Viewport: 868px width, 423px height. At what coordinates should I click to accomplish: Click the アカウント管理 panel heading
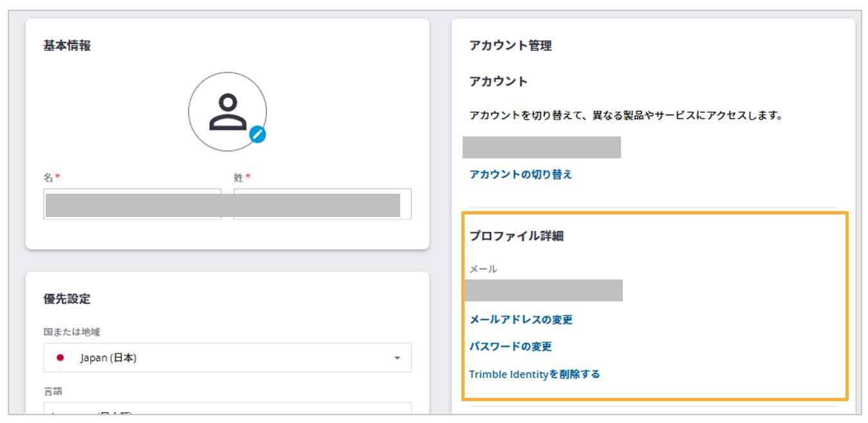coord(510,46)
